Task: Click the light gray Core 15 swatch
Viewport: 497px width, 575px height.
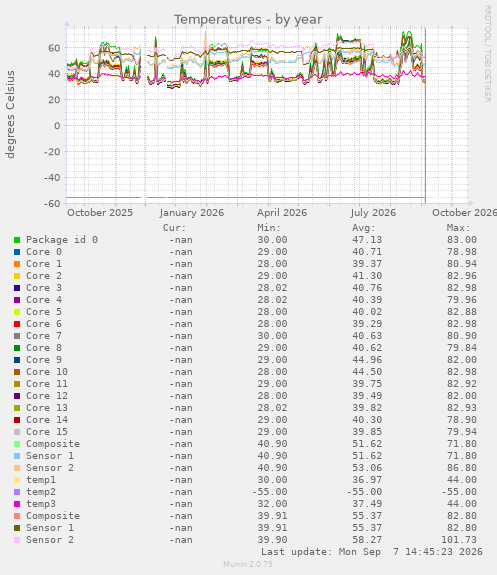Action: [x=17, y=432]
